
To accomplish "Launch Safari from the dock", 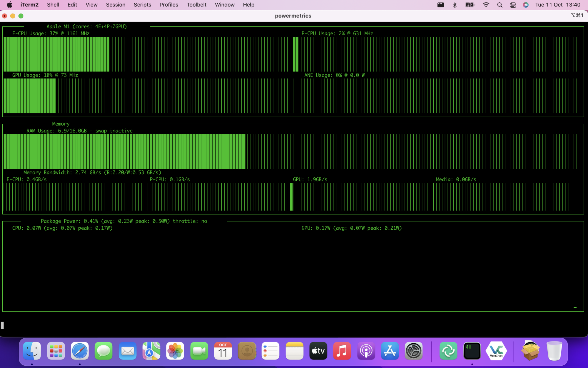I will click(x=80, y=351).
